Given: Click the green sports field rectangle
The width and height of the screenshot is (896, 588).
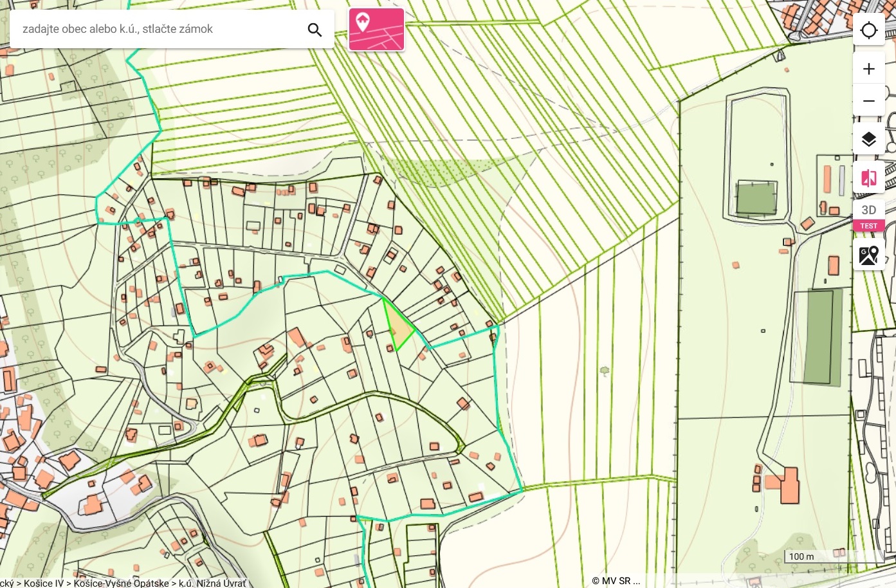Looking at the screenshot, I should pyautogui.click(x=756, y=199).
